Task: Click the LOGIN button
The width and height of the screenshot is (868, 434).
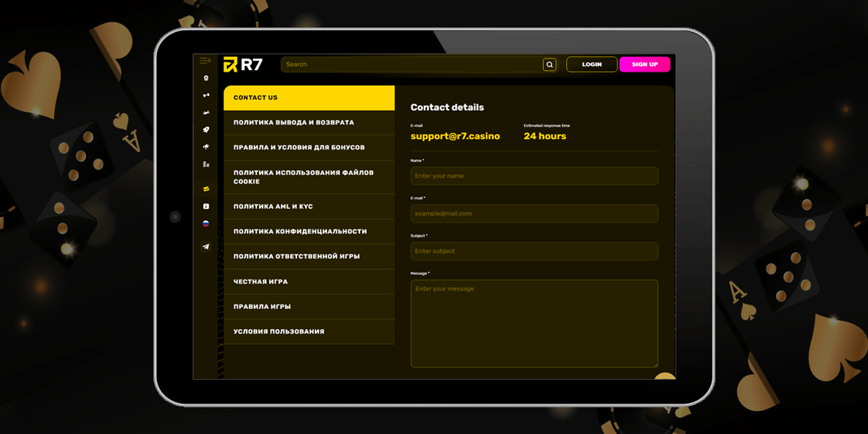Action: [x=592, y=64]
